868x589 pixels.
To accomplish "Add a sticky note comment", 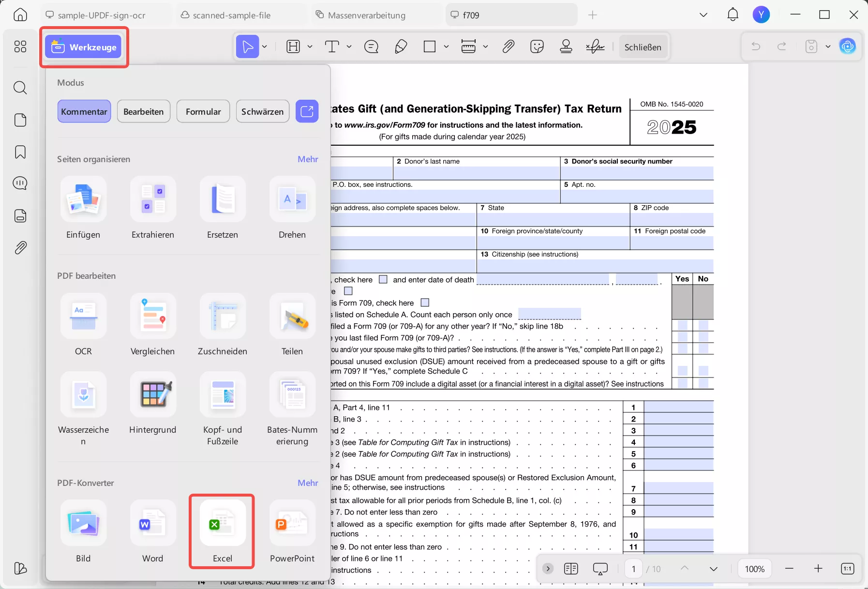I will pos(371,47).
